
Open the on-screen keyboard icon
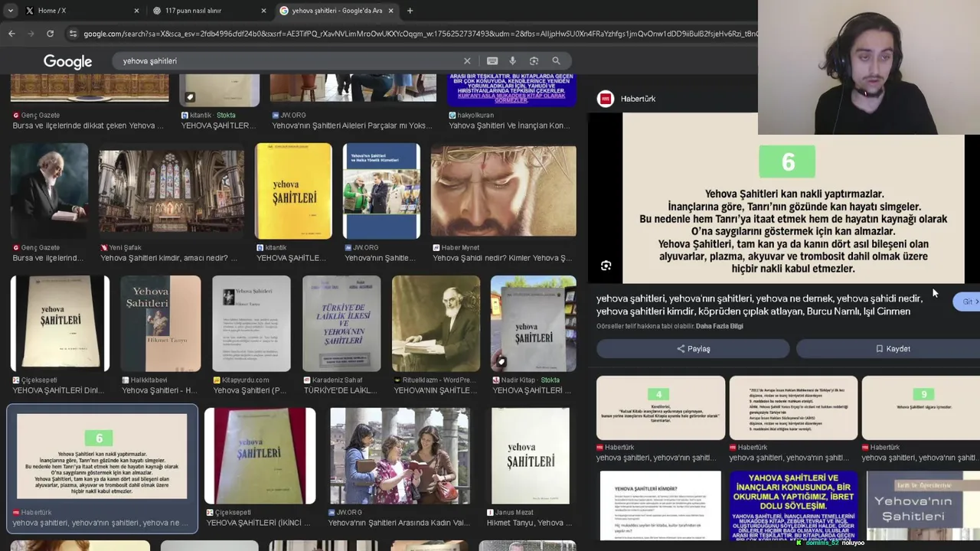(x=492, y=60)
